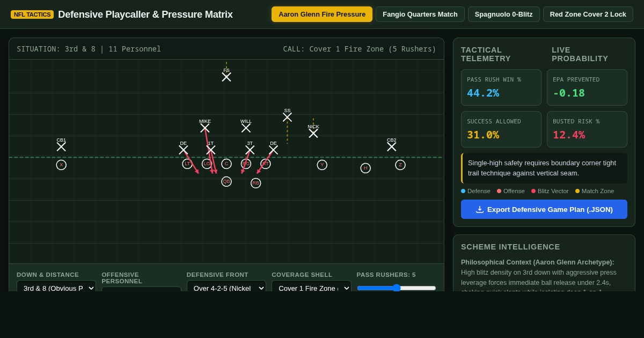This screenshot has height=338, width=644.
Task: Click the Busted Risk 12.4% value
Action: pos(569,135)
